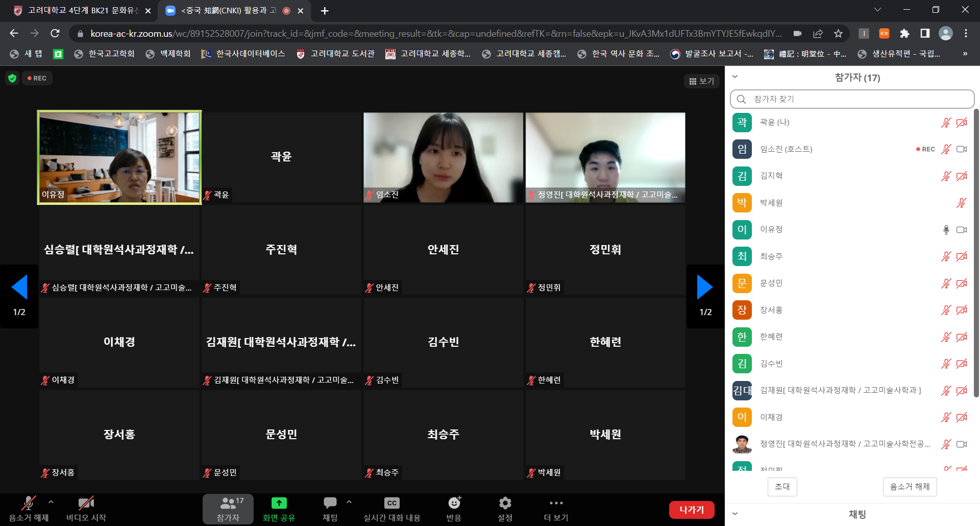Click the red 나가기 leave button
This screenshot has width=980, height=526.
pos(691,510)
